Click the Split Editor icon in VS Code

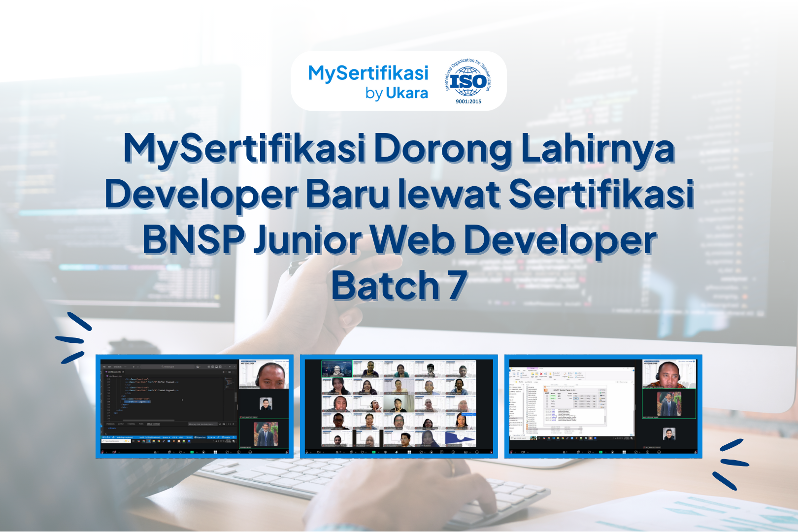pyautogui.click(x=230, y=372)
